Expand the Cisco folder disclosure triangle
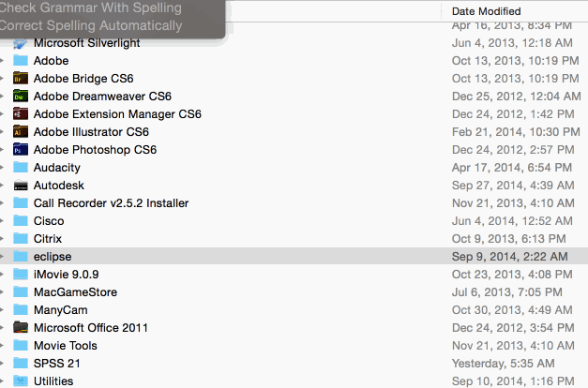The height and width of the screenshot is (388, 588). 2,221
